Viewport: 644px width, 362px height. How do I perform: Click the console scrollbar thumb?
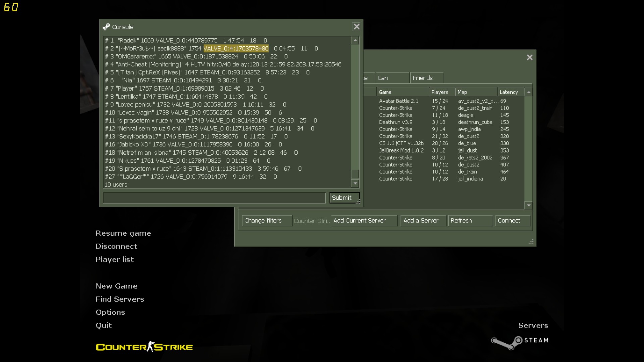pyautogui.click(x=355, y=174)
